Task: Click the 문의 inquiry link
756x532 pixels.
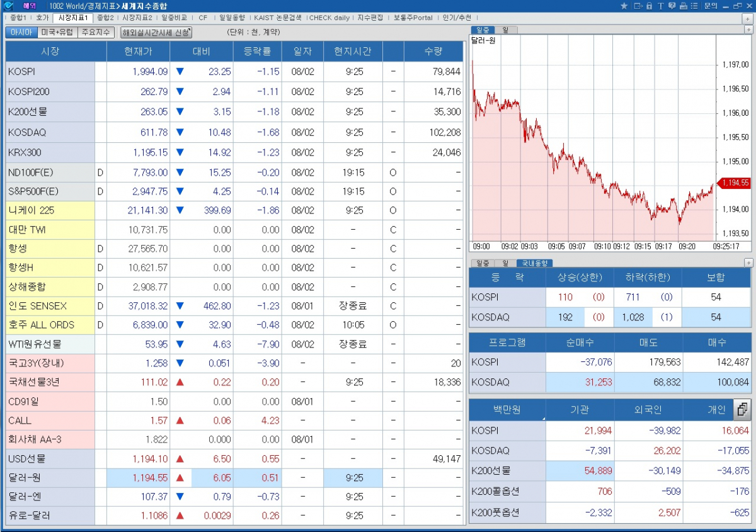Action: coord(711,6)
